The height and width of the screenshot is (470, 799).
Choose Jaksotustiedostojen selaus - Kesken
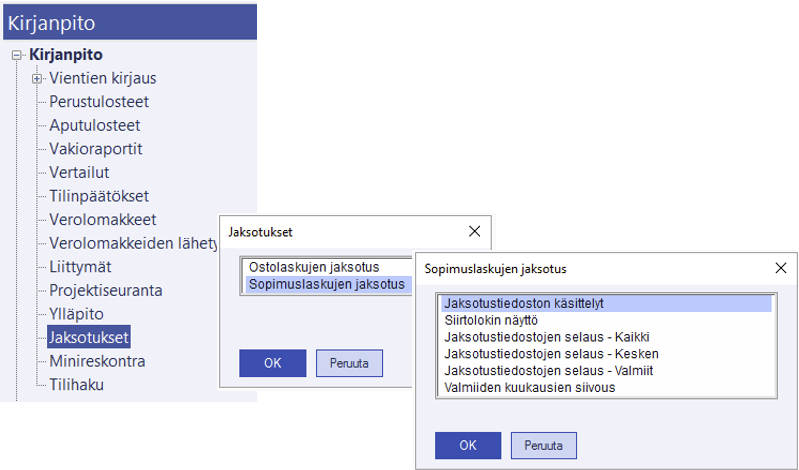pyautogui.click(x=551, y=354)
